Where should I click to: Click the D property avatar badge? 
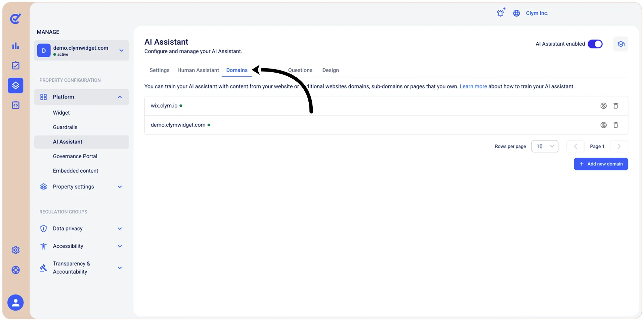tap(44, 50)
